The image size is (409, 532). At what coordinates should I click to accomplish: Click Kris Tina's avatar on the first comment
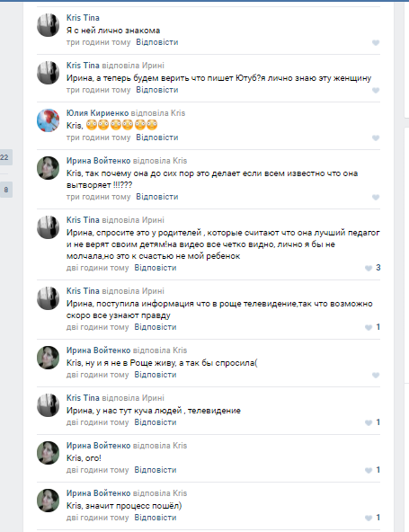click(48, 25)
